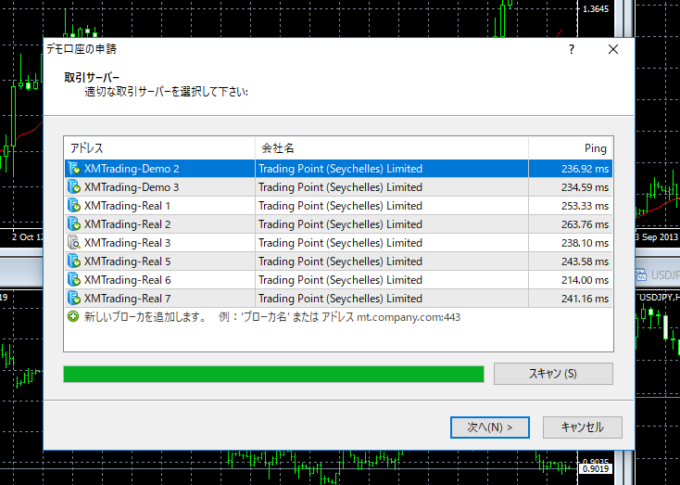Close the デモ口座の申請 dialog window

[612, 48]
